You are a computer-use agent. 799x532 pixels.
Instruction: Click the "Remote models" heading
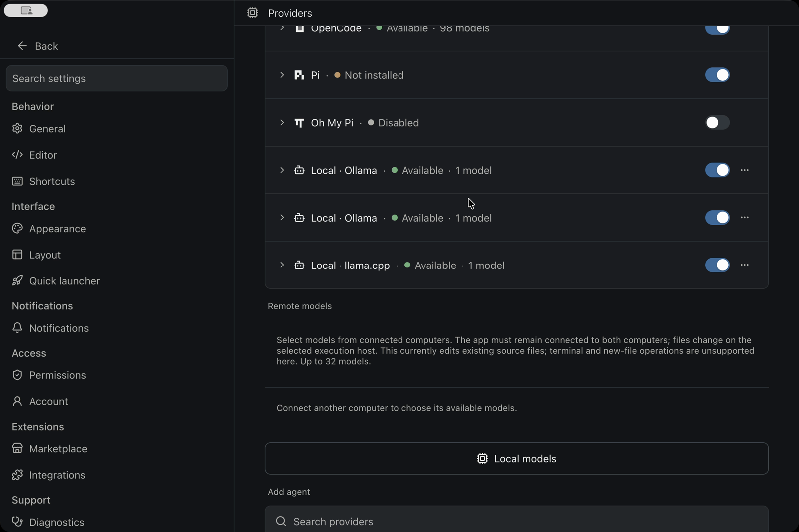pyautogui.click(x=300, y=306)
